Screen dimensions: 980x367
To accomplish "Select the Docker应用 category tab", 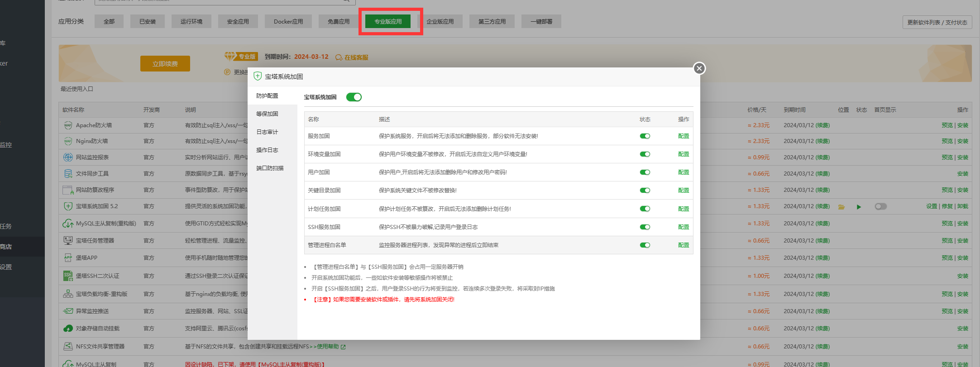I will (288, 21).
